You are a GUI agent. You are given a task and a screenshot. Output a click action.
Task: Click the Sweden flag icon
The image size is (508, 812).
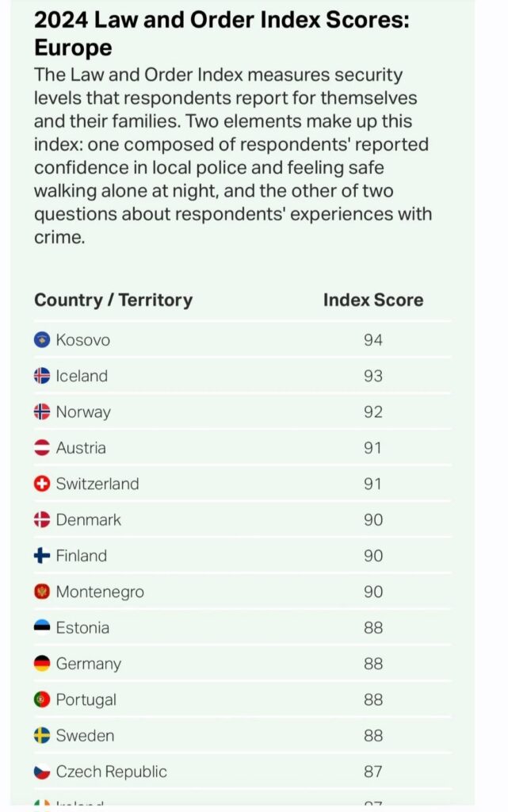coord(42,736)
